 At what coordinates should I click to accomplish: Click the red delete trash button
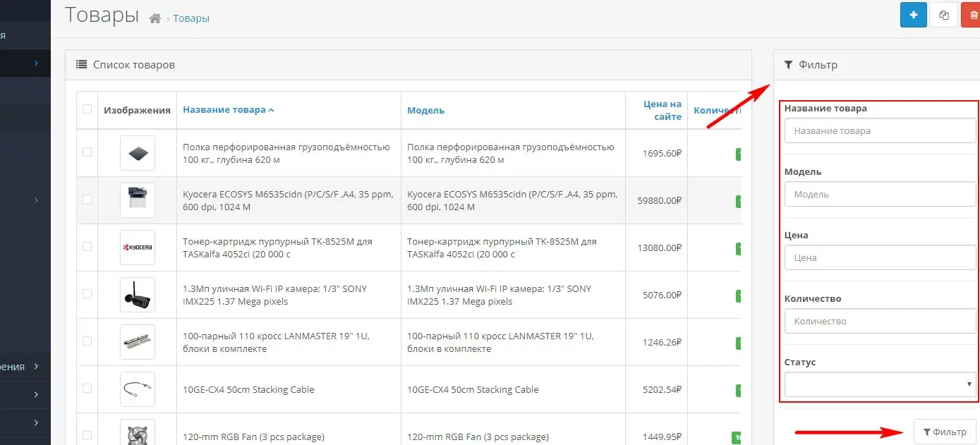[x=972, y=15]
